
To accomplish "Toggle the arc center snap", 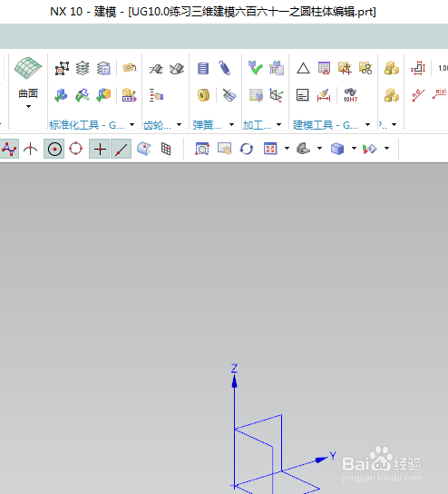I will pos(54,149).
